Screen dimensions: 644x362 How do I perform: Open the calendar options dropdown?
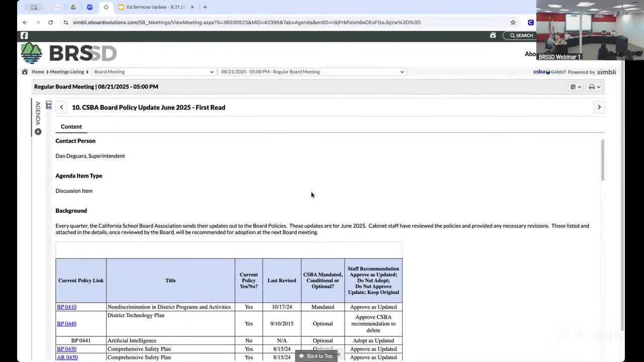[576, 87]
